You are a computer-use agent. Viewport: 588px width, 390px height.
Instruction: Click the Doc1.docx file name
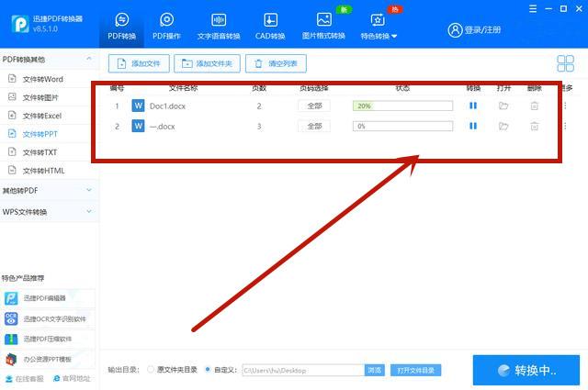[167, 106]
